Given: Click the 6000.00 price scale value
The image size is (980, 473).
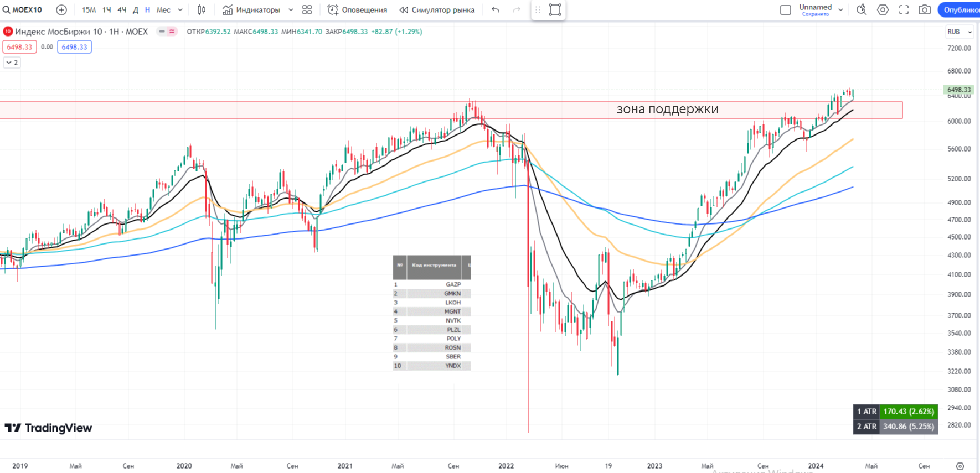Looking at the screenshot, I should click(x=959, y=122).
